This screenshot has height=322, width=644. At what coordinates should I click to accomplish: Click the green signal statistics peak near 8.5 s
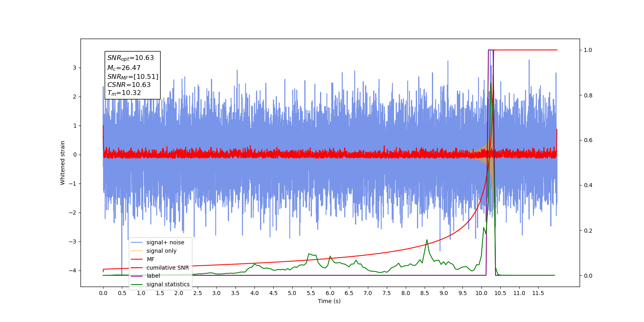coord(427,240)
